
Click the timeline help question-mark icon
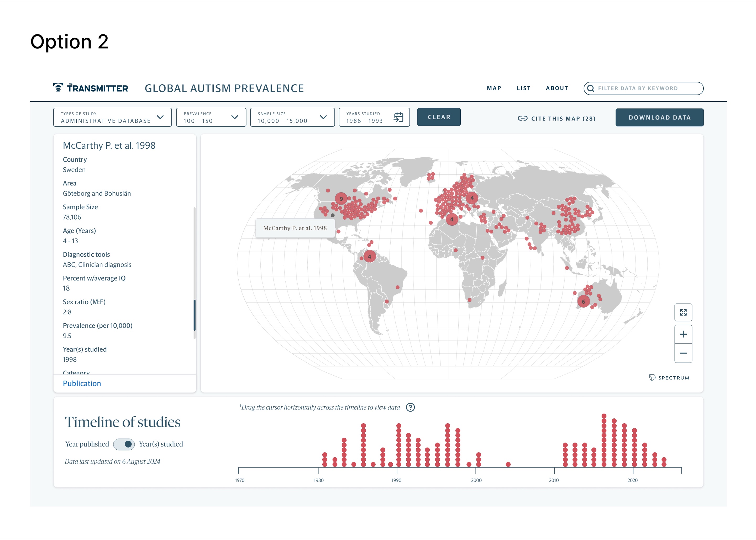pyautogui.click(x=410, y=407)
